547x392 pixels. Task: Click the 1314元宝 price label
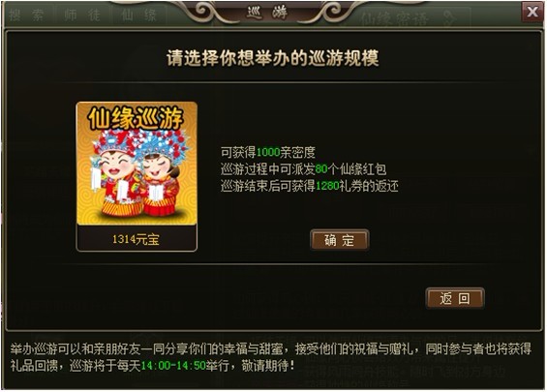[136, 240]
